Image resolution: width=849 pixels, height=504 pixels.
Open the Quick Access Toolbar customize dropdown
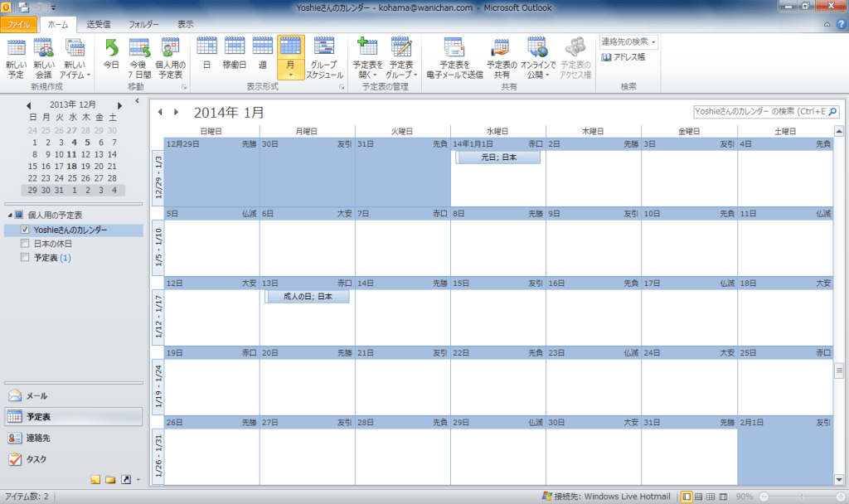tap(54, 7)
